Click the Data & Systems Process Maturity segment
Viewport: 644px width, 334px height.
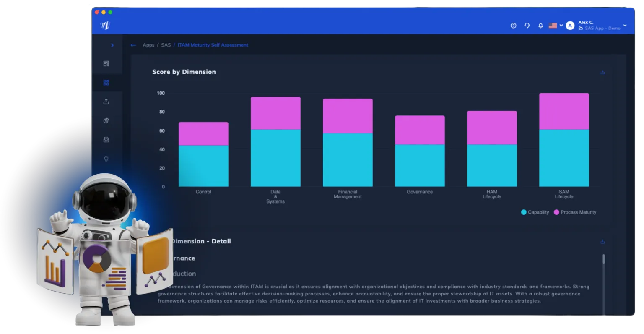click(275, 113)
